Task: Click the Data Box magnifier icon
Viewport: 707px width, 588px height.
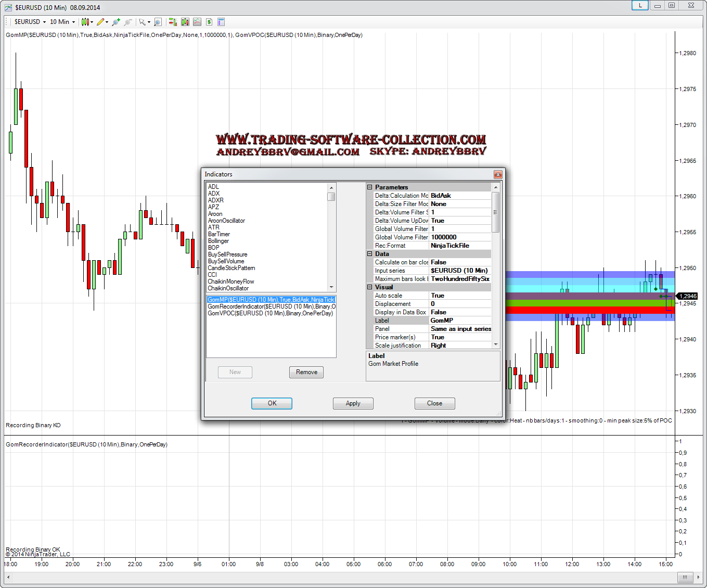Action: [x=158, y=22]
